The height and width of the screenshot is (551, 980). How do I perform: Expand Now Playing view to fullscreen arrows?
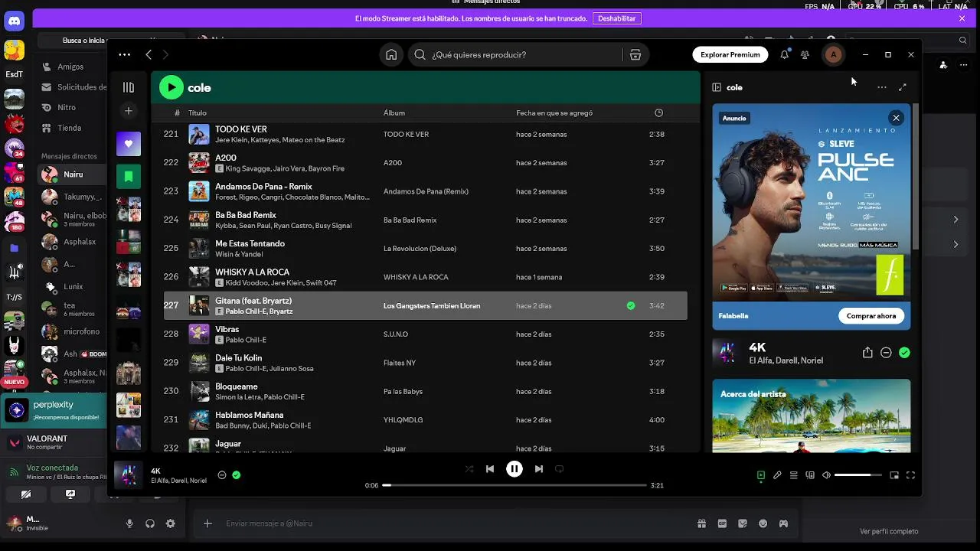coord(903,87)
